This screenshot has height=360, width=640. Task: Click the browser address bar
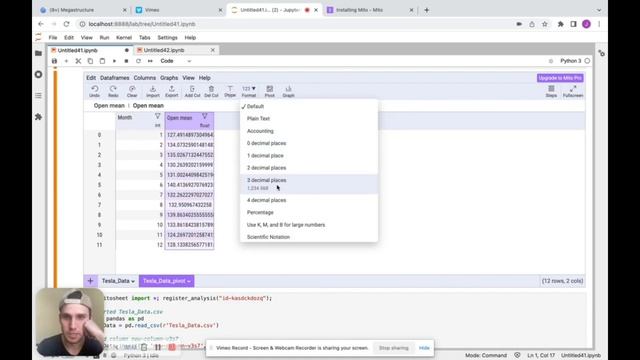click(x=294, y=24)
